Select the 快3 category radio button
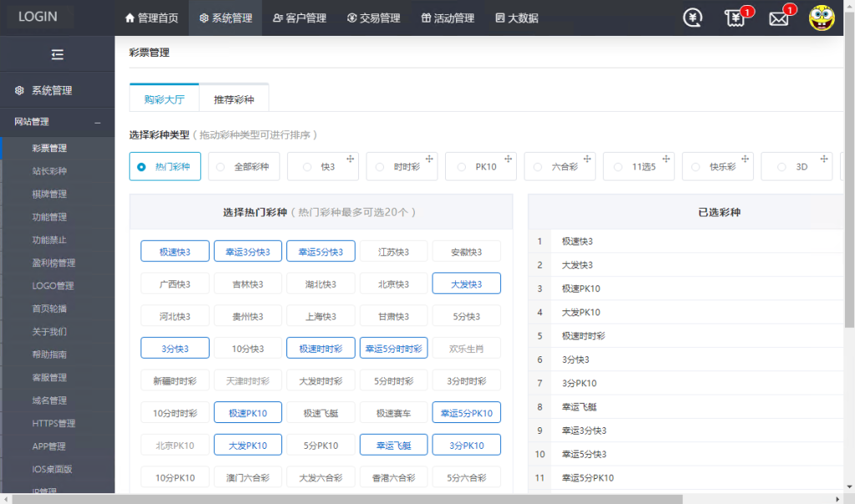Viewport: 855px width, 504px height. coord(306,166)
